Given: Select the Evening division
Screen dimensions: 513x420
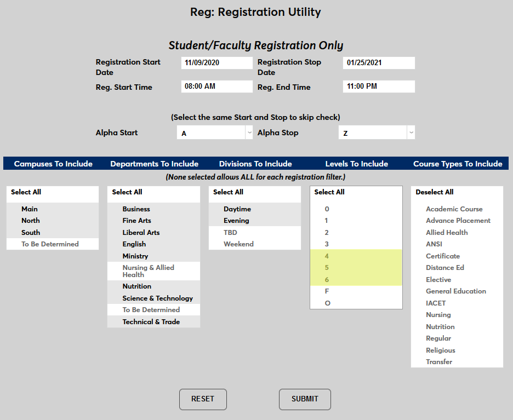Looking at the screenshot, I should pyautogui.click(x=237, y=220).
